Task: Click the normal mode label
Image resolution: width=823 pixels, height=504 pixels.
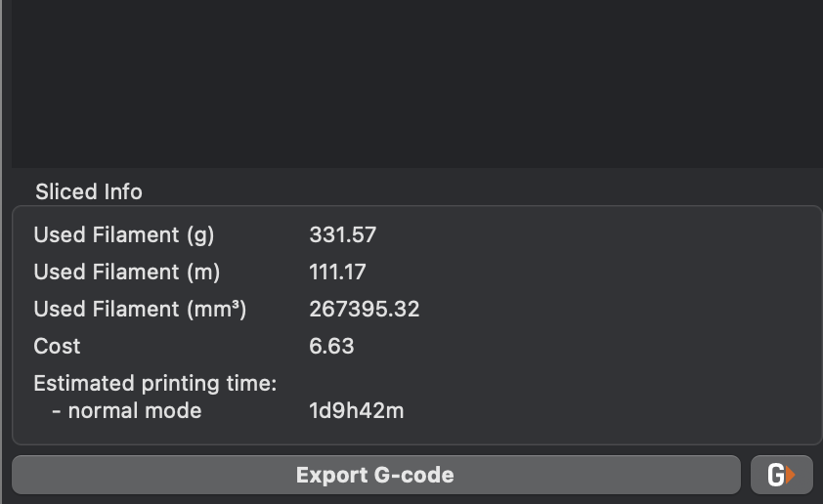Action: [127, 410]
